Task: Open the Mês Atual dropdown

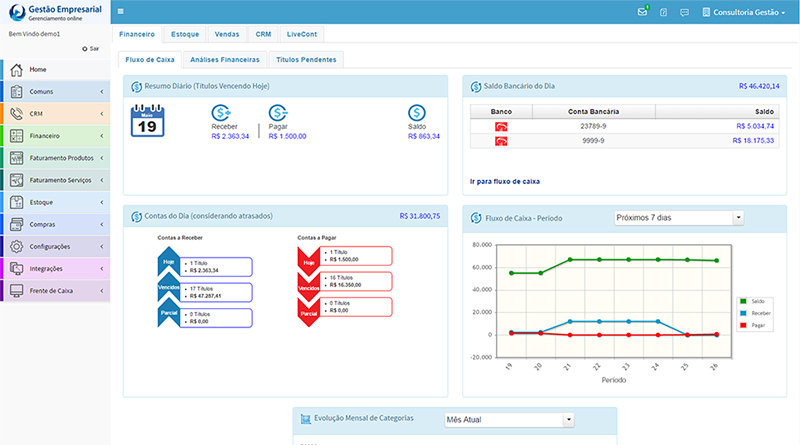Action: point(508,420)
